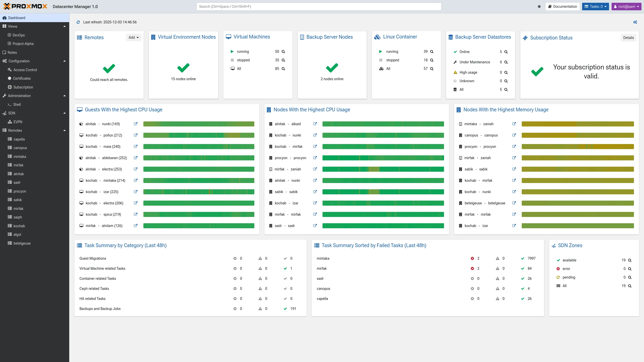Open Access Control configuration

coord(25,70)
